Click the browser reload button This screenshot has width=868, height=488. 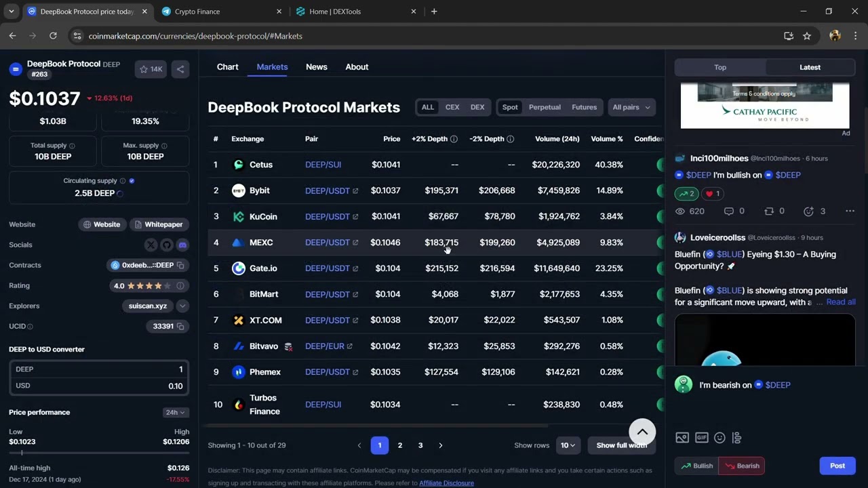[53, 36]
